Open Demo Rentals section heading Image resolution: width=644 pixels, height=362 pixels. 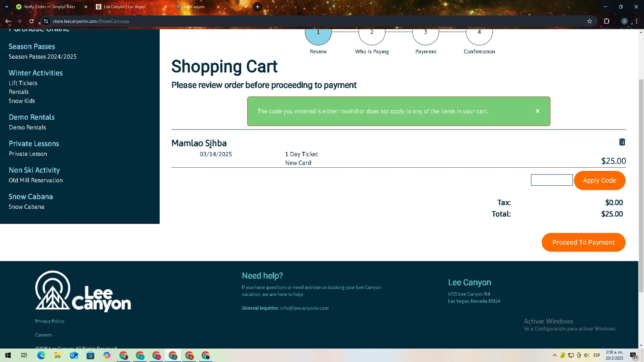click(x=32, y=117)
